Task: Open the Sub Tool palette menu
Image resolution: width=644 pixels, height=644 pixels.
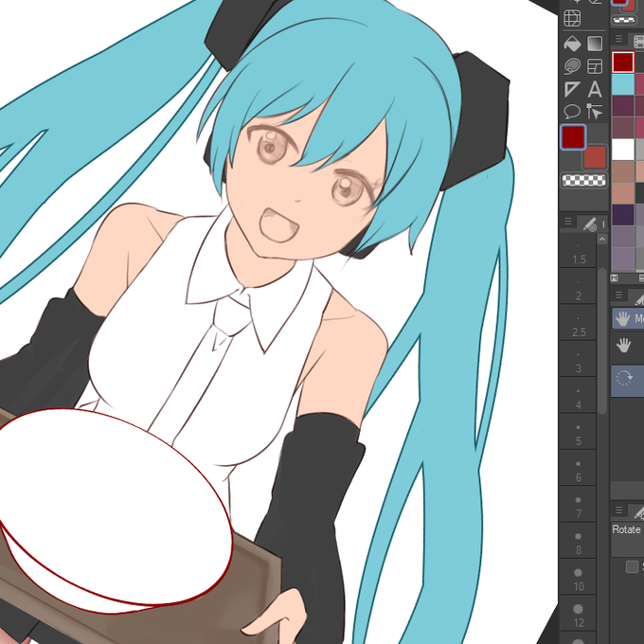Action: [x=619, y=295]
